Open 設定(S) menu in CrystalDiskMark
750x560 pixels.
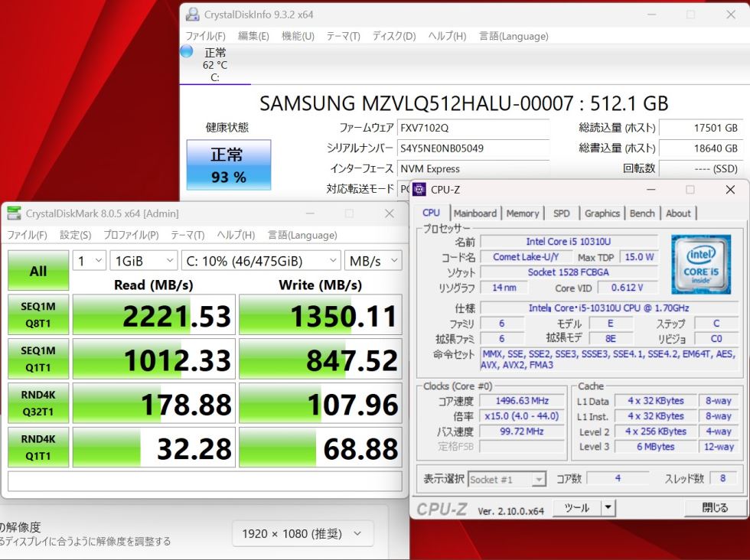pyautogui.click(x=75, y=235)
